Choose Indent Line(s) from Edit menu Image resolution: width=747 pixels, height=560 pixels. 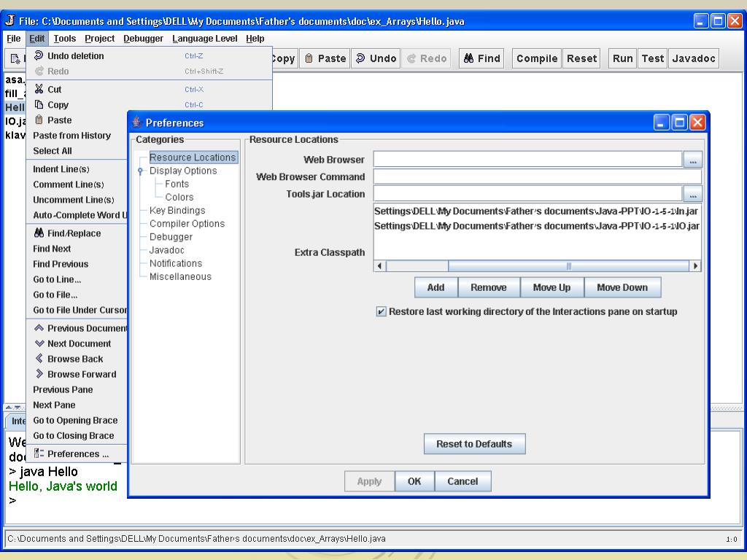77,169
